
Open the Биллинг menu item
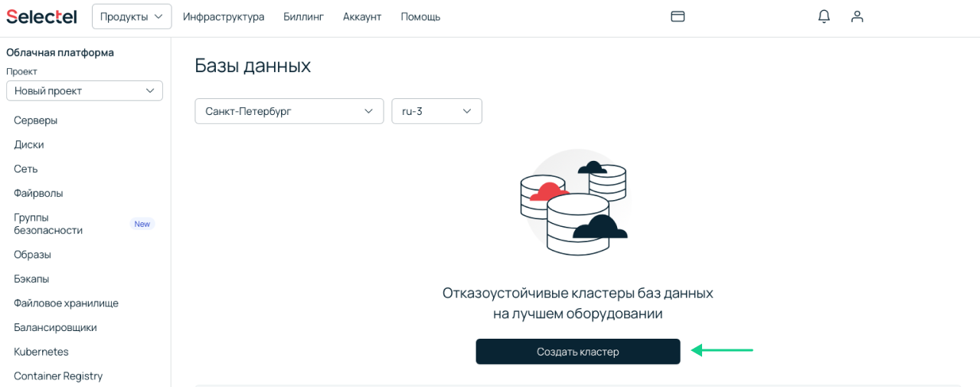pyautogui.click(x=303, y=17)
